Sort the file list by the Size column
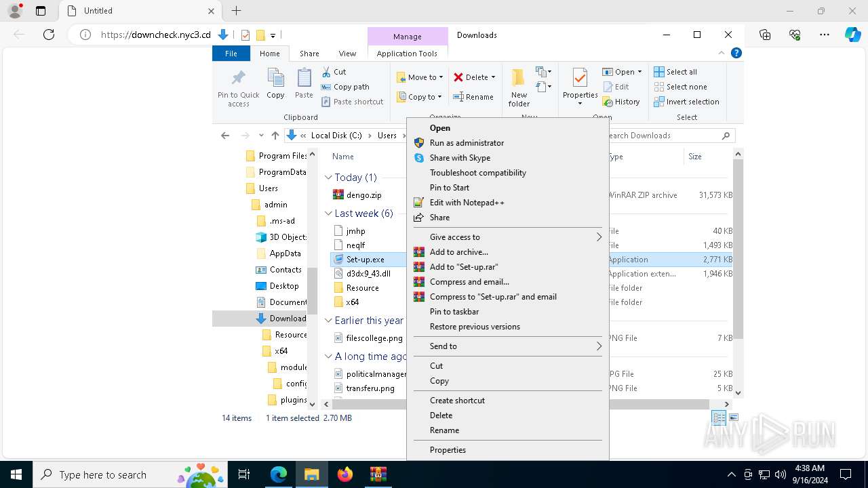Screen dimensions: 868x488 click(695, 157)
